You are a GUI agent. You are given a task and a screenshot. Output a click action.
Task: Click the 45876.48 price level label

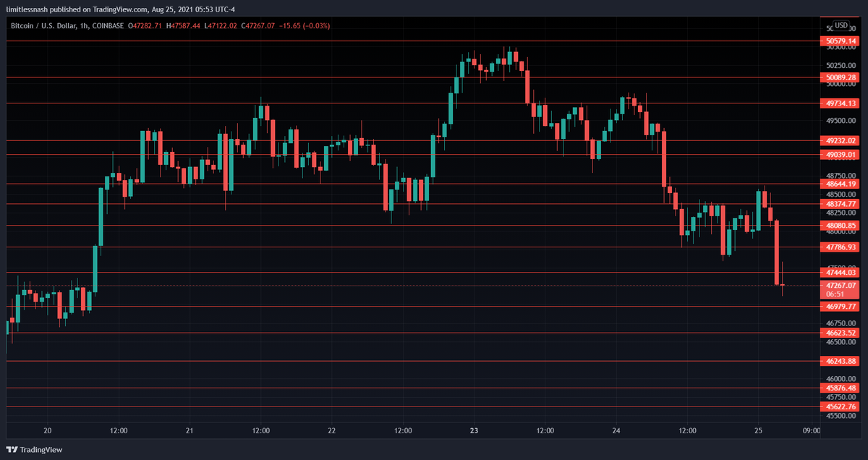tap(841, 388)
